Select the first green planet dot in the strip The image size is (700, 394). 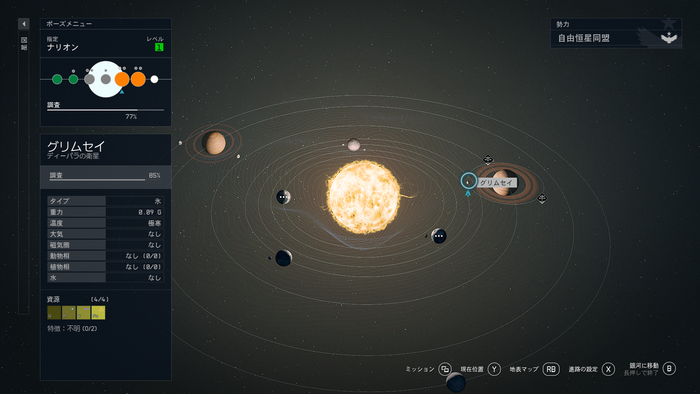point(57,79)
